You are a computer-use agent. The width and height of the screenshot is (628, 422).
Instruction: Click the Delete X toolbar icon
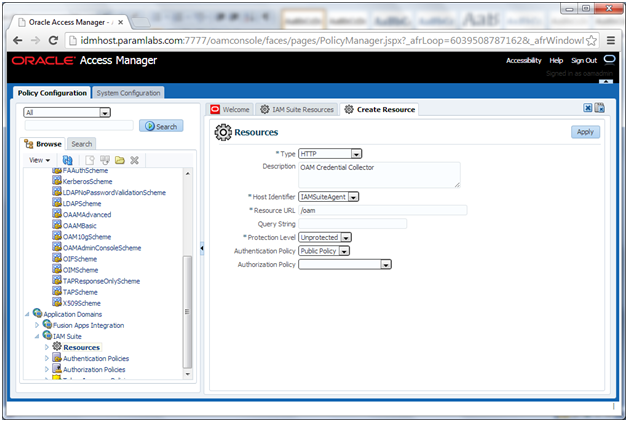coord(135,160)
